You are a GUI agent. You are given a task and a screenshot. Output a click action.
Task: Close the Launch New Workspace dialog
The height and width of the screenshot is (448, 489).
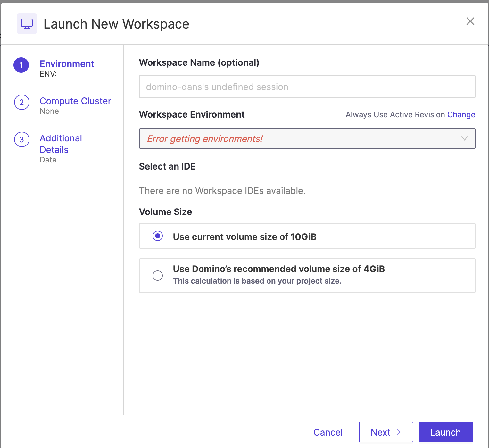tap(470, 21)
